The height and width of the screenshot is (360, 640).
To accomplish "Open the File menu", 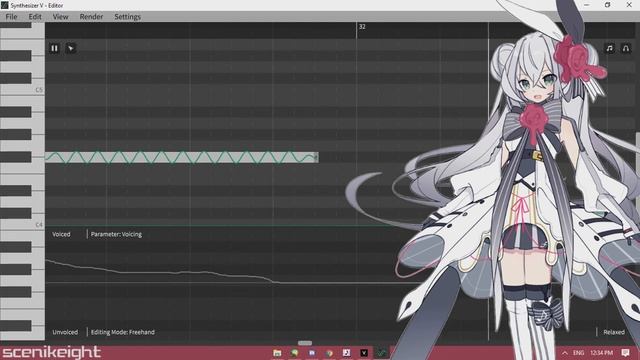I will click(11, 17).
